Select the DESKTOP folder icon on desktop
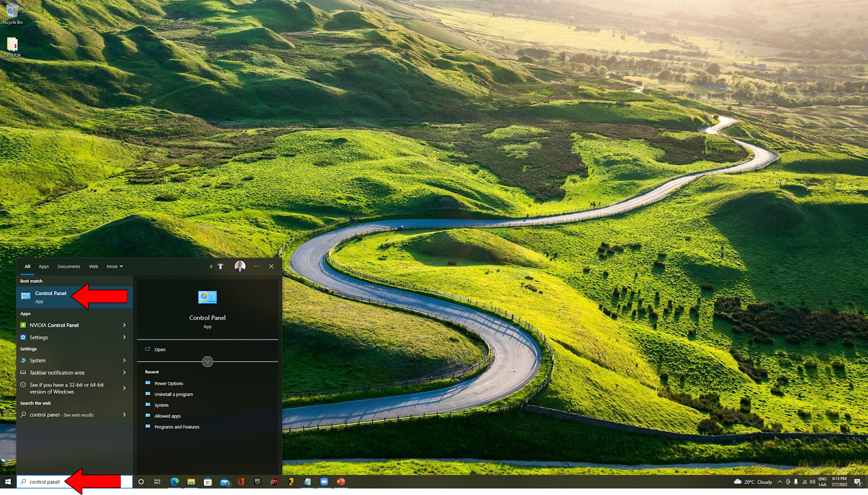 12,47
